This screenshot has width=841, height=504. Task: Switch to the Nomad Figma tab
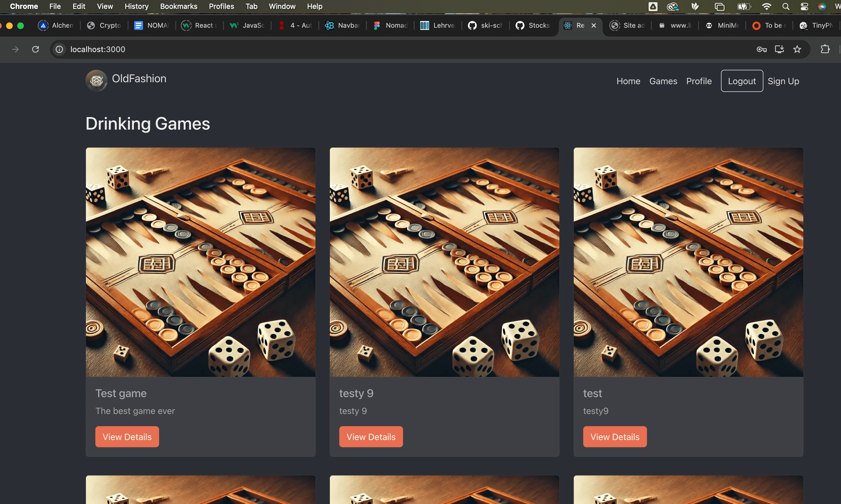point(390,25)
